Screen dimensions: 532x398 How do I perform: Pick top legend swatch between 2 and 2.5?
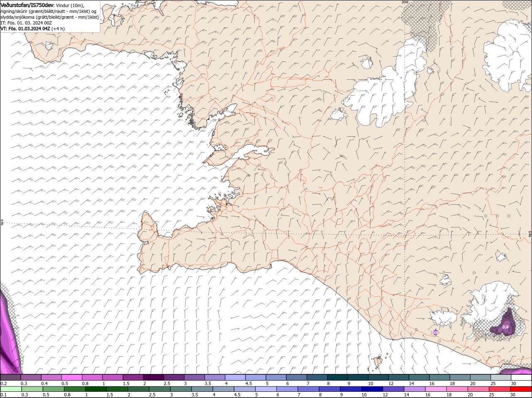pos(153,377)
